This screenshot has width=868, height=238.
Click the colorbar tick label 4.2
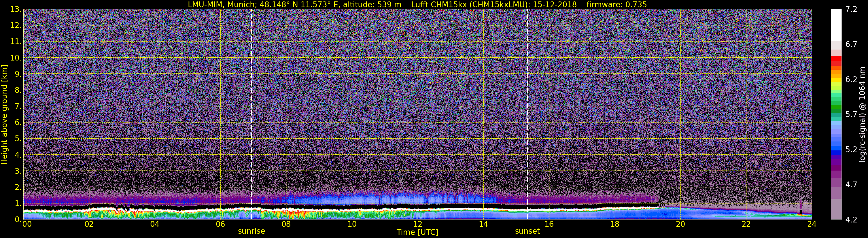click(x=851, y=220)
